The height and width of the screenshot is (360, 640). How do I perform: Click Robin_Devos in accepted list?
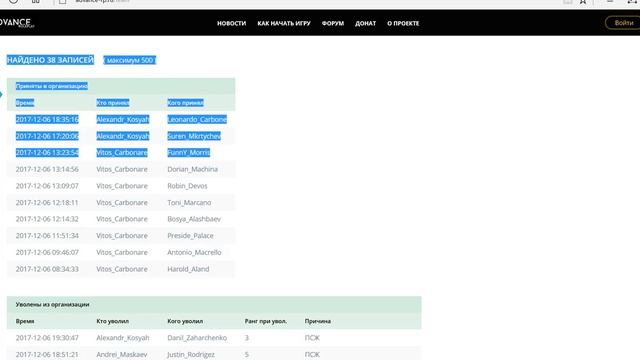pyautogui.click(x=187, y=186)
